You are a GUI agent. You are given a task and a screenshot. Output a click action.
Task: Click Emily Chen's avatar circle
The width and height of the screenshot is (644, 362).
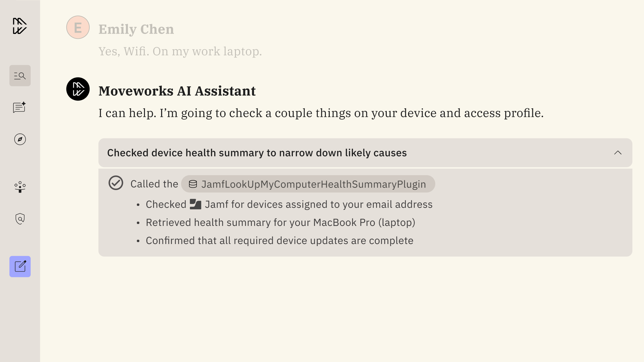click(78, 27)
